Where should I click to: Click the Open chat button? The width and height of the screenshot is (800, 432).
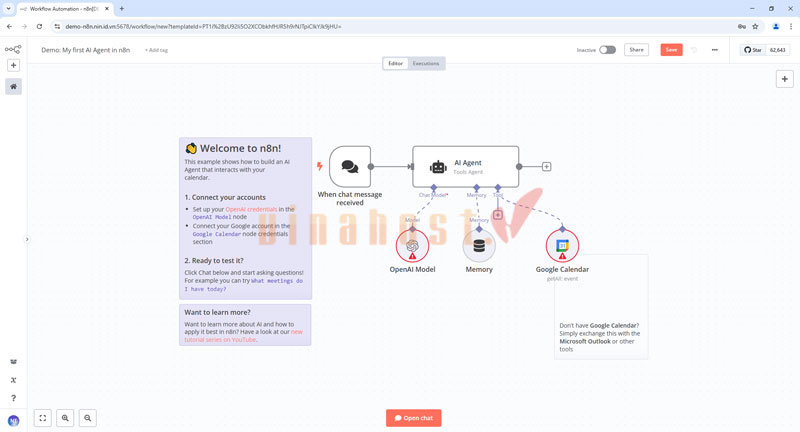(x=414, y=418)
